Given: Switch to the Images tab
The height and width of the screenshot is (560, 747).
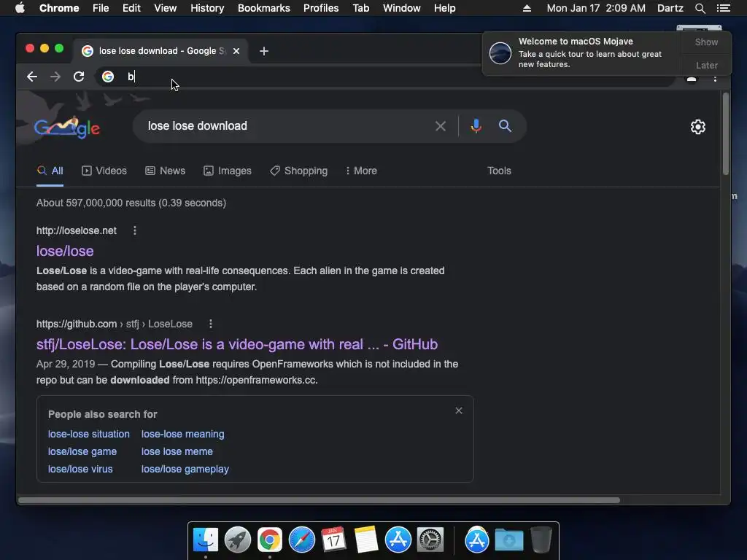Looking at the screenshot, I should pyautogui.click(x=228, y=171).
